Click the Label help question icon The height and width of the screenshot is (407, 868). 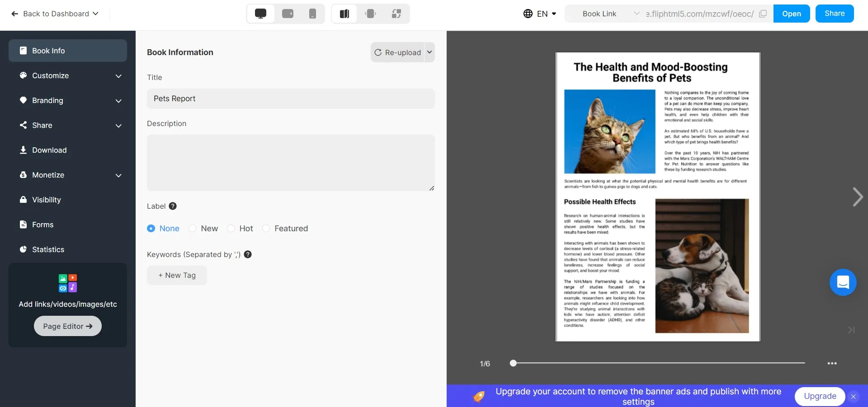pos(173,206)
